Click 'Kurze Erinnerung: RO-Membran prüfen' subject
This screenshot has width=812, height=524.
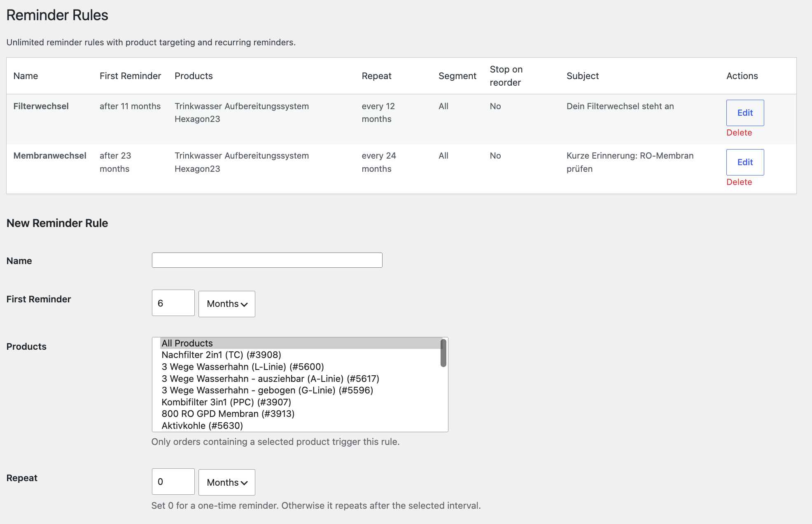630,162
